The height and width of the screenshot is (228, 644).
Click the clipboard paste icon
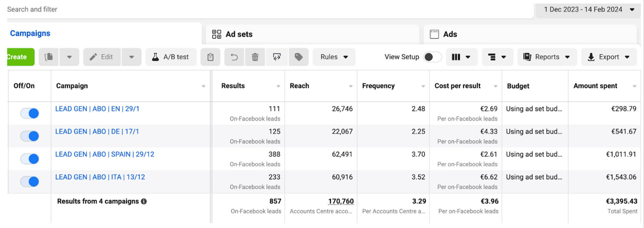210,57
